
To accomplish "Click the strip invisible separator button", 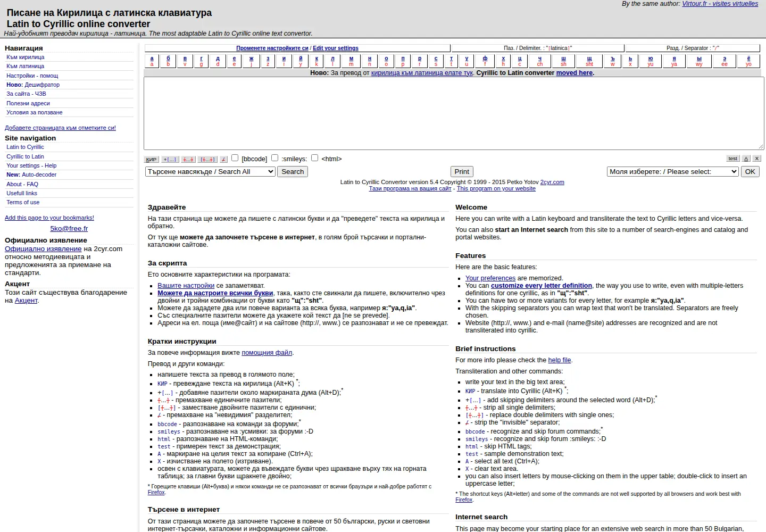I will coord(223,159).
